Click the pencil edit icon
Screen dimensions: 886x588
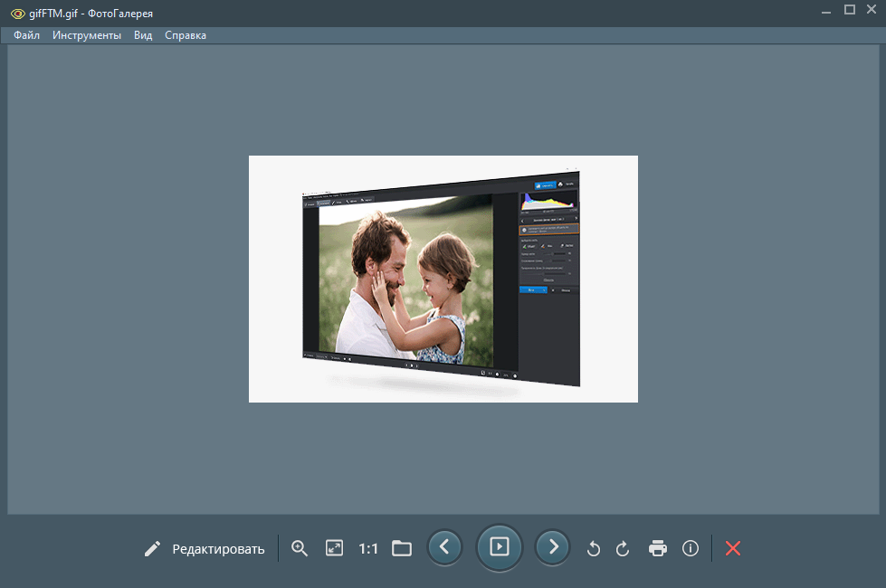[x=152, y=548]
